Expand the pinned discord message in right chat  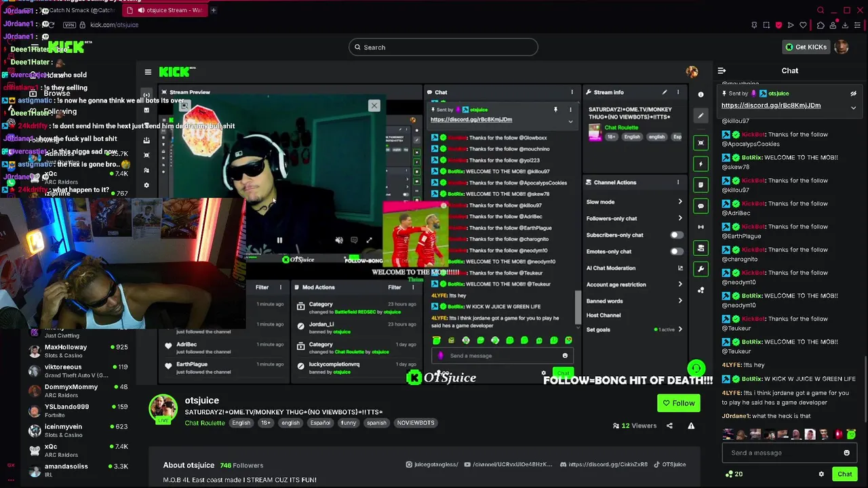tap(853, 107)
